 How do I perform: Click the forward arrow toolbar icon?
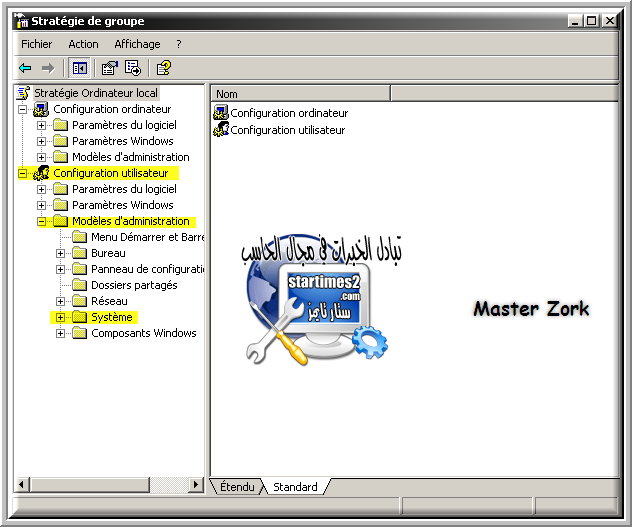(x=48, y=68)
